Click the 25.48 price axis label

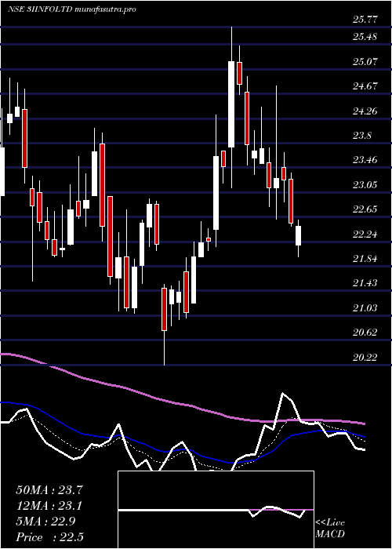point(365,37)
